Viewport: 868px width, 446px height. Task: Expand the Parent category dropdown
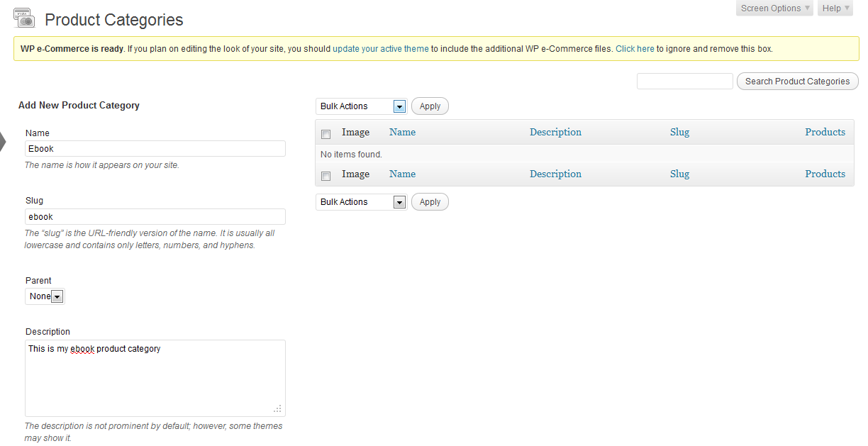click(45, 296)
